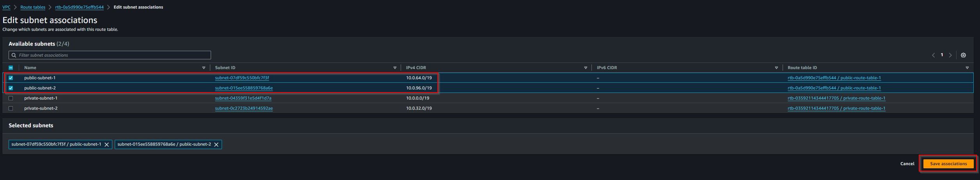Uncheck public-subnet-2 checkbox
Screen dimensions: 980x180
(x=11, y=88)
